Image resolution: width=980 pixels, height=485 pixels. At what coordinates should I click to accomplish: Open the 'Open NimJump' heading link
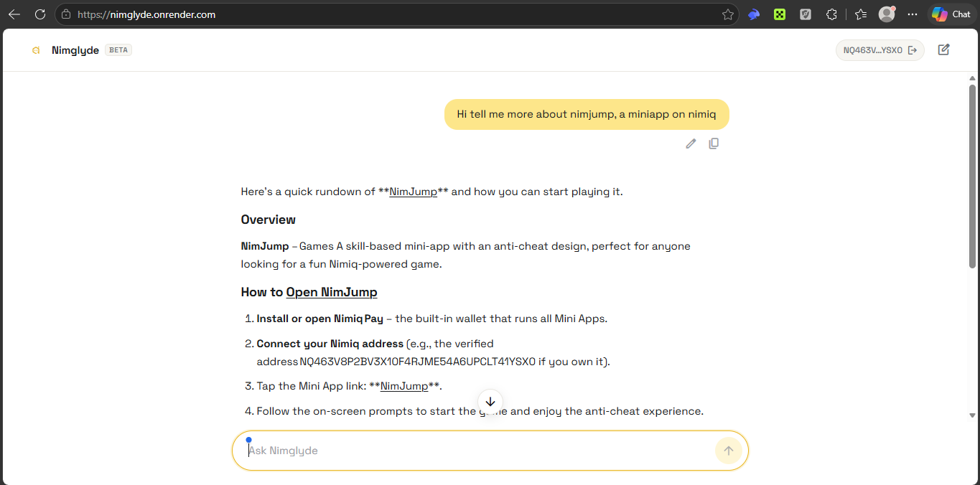(332, 292)
